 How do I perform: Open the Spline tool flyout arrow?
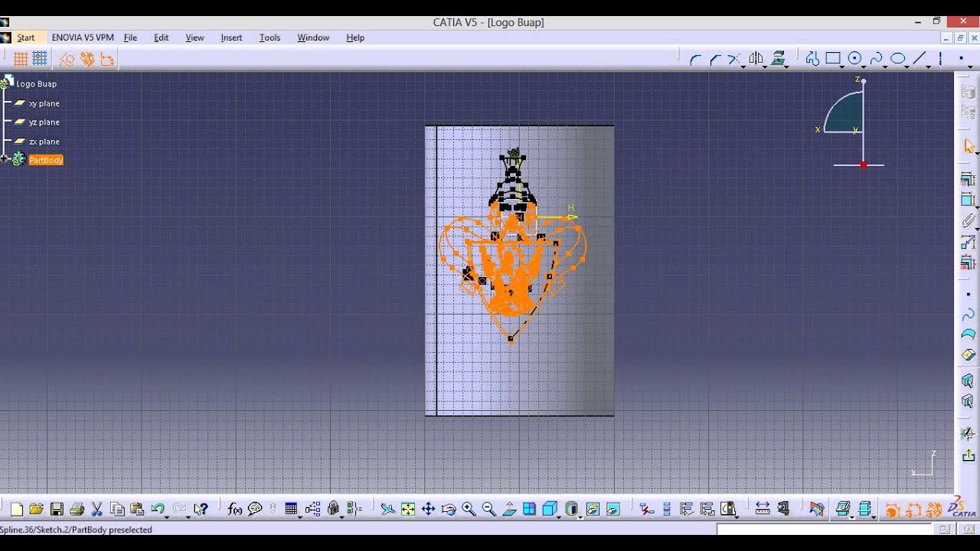885,67
